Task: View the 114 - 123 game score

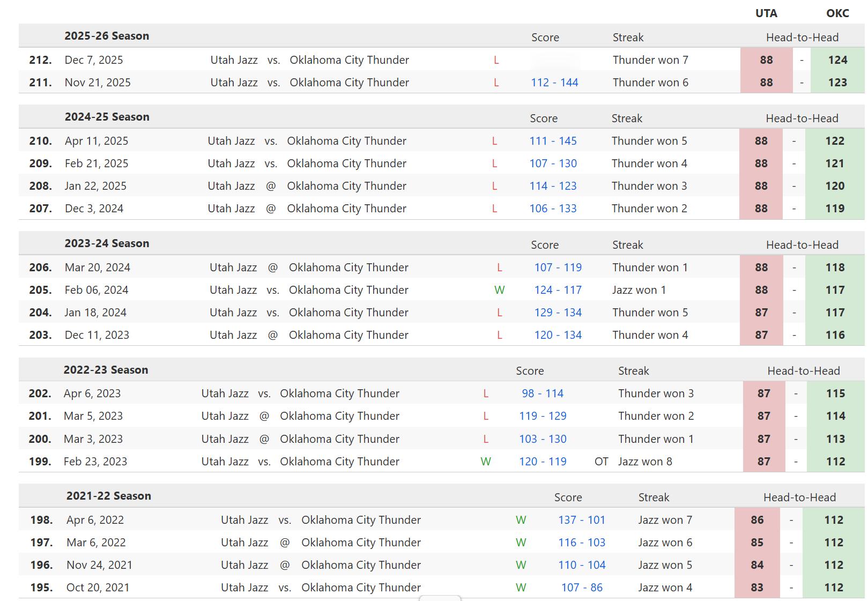Action: tap(553, 186)
